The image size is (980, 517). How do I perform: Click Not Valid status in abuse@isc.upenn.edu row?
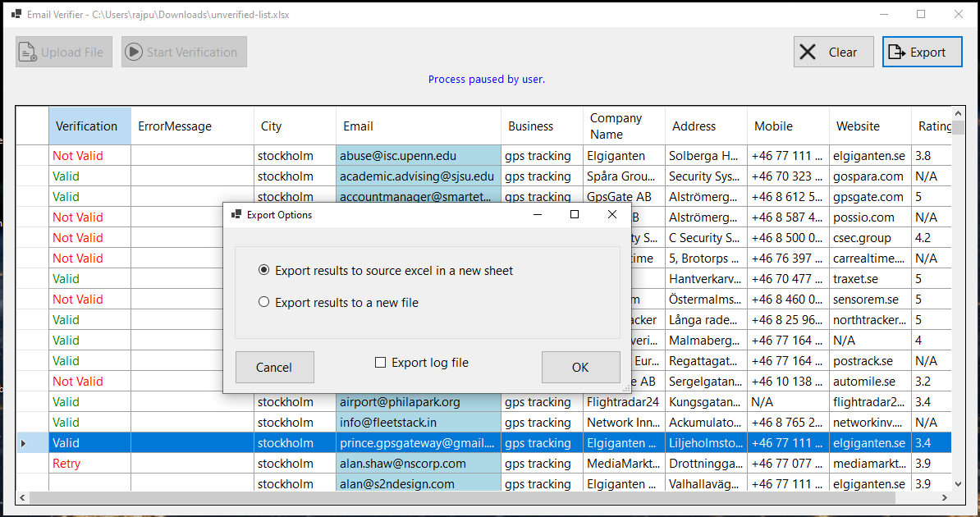90,156
